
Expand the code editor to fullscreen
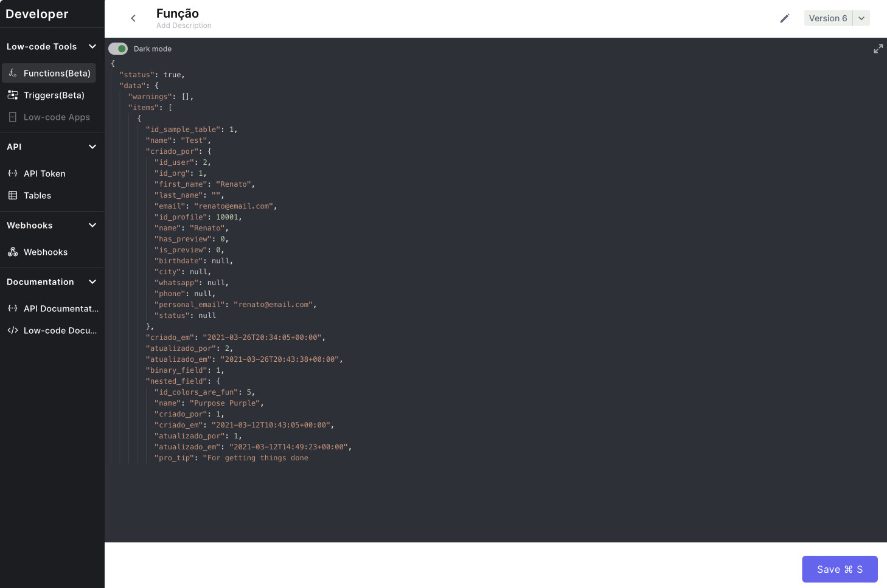click(x=878, y=49)
